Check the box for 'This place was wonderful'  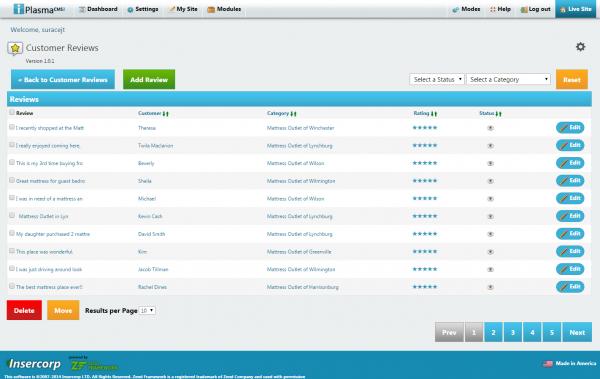click(12, 250)
